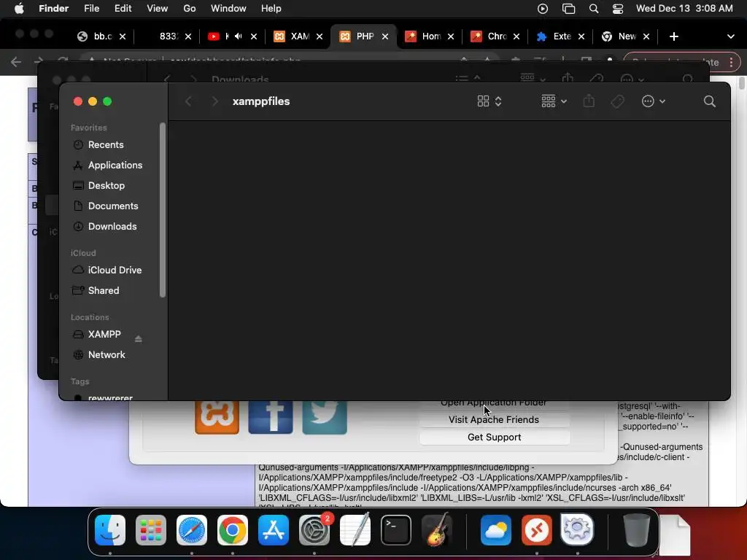Open the Weather app from the Dock

pyautogui.click(x=495, y=530)
